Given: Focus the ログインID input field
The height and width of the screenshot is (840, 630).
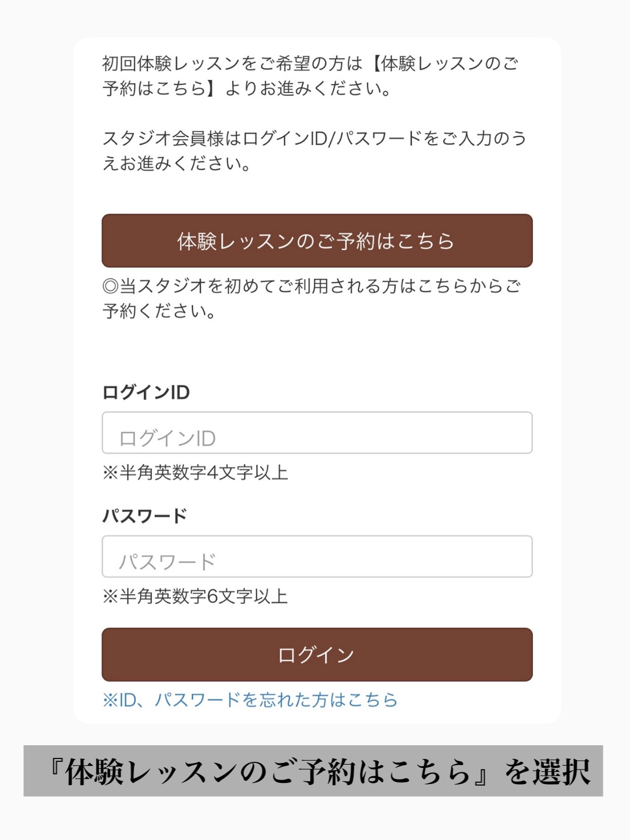Looking at the screenshot, I should 317,432.
